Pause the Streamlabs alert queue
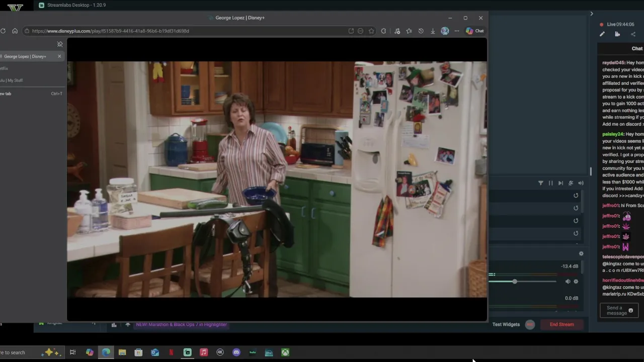644x362 pixels. pos(550,183)
